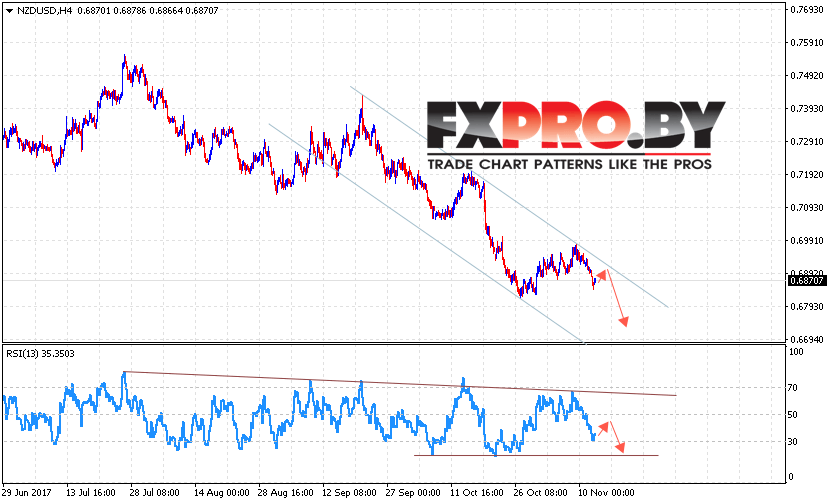Screen dimensions: 828x504
Task: Select the NZDUSD,H4 symbol label
Action: tap(44, 11)
